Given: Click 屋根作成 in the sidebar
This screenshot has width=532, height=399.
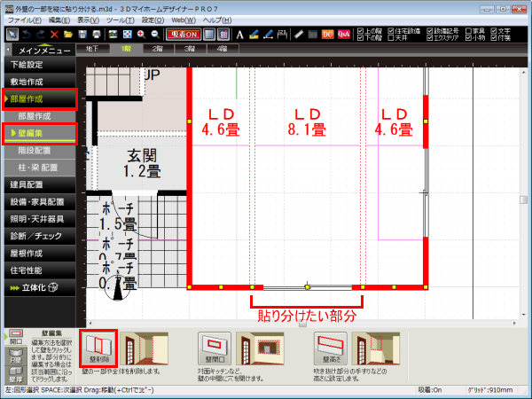Looking at the screenshot, I should point(43,252).
